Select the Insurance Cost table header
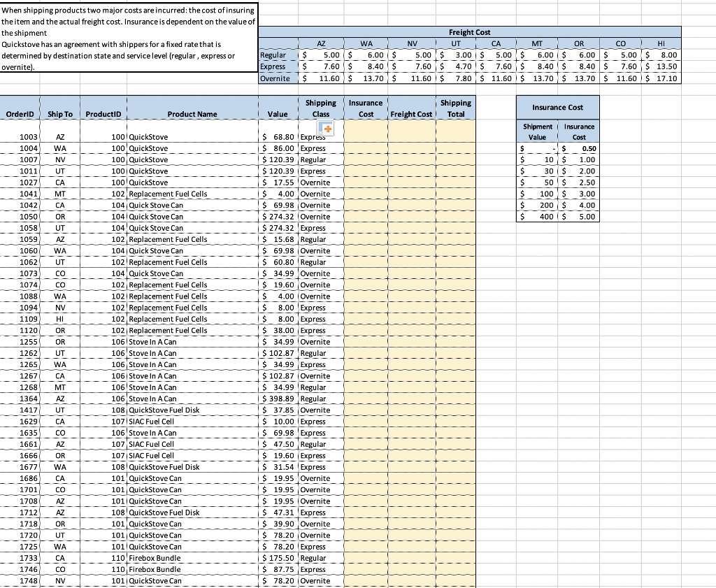This screenshot has height=588, width=716. pyautogui.click(x=557, y=107)
